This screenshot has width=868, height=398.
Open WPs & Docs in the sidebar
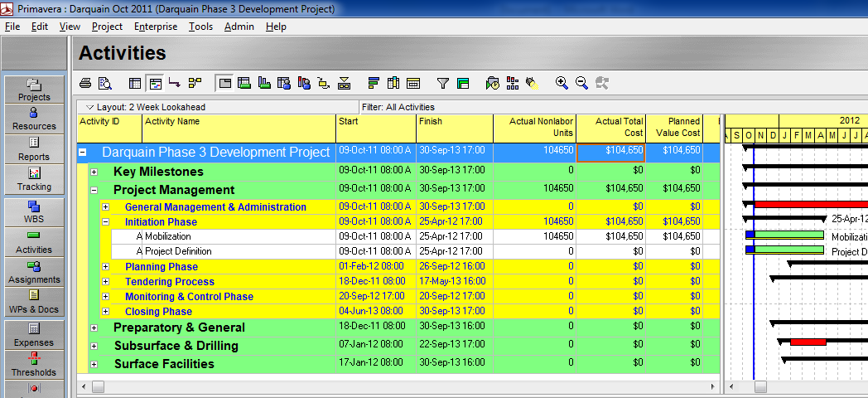point(34,302)
